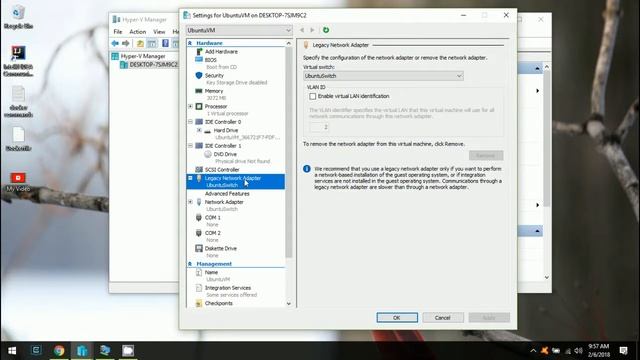Launch Chrome from the taskbar
This screenshot has width=640, height=360.
point(59,351)
